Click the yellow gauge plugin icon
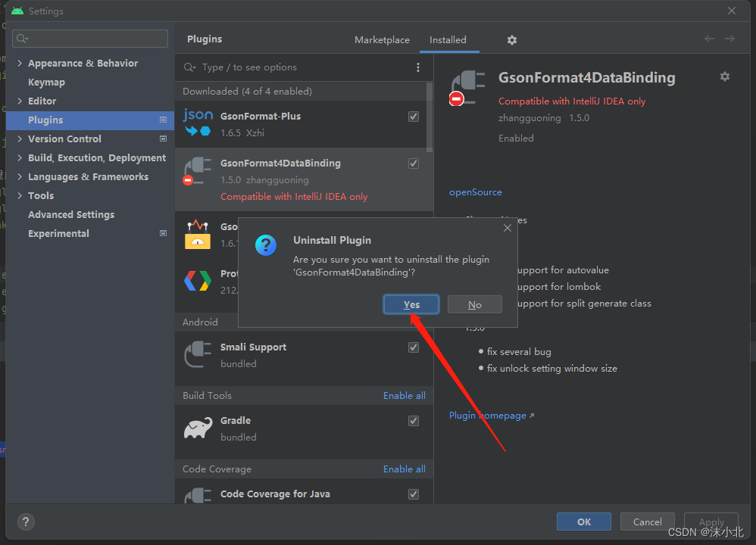756x545 pixels. 198,235
